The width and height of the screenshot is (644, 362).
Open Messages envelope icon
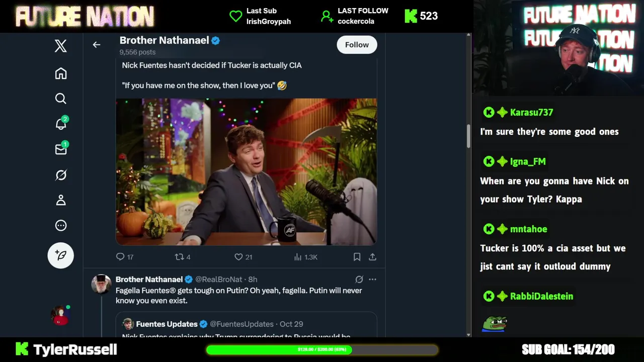point(61,149)
